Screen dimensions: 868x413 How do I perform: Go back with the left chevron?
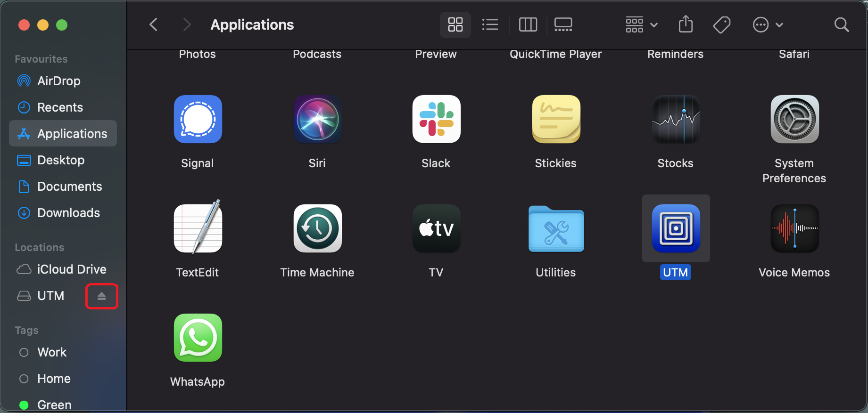pyautogui.click(x=153, y=24)
